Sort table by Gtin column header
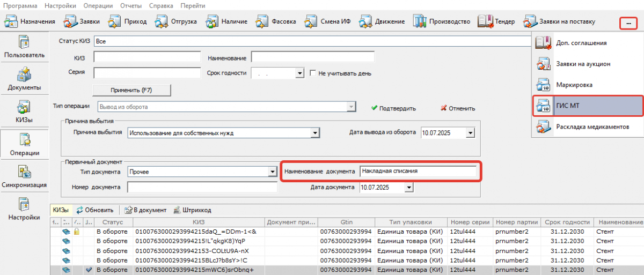Viewport: 644px width, 275px height. (346, 222)
